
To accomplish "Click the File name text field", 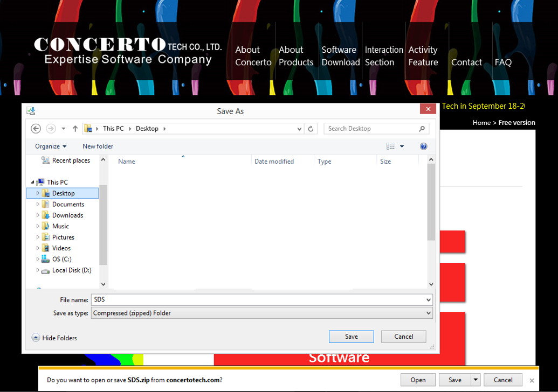I will [x=259, y=299].
